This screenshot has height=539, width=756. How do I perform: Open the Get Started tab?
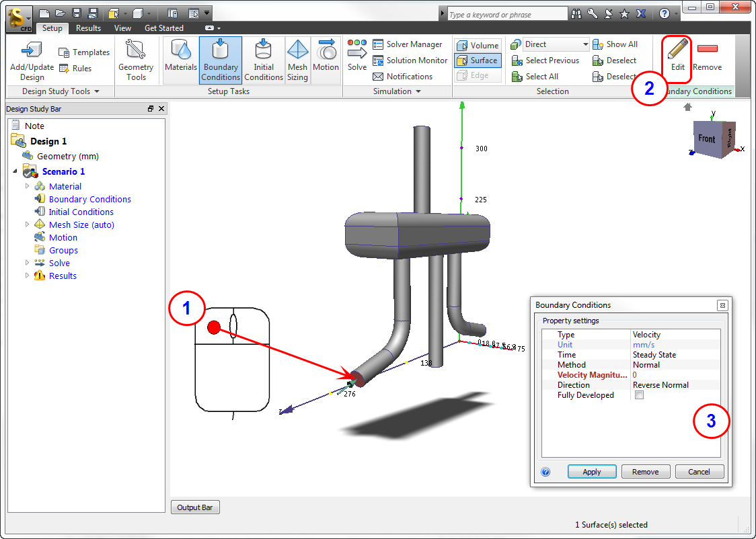click(x=164, y=28)
